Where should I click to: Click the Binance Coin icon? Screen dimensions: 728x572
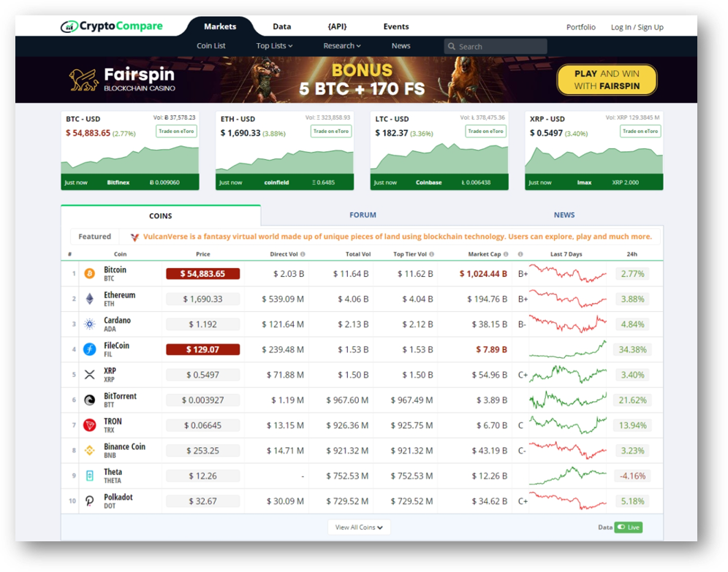[90, 451]
